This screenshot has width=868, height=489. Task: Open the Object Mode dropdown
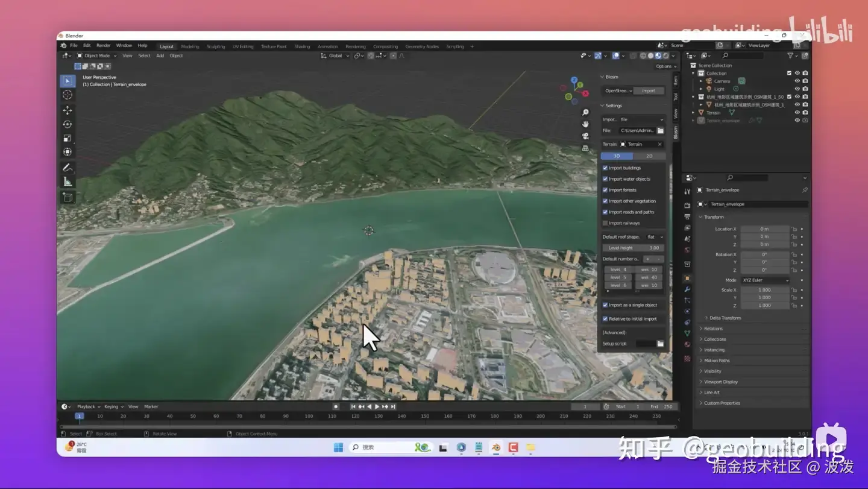(96, 55)
